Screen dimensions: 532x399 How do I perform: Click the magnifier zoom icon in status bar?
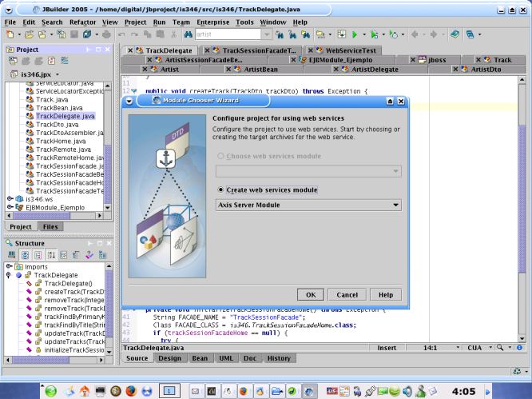coord(500,349)
